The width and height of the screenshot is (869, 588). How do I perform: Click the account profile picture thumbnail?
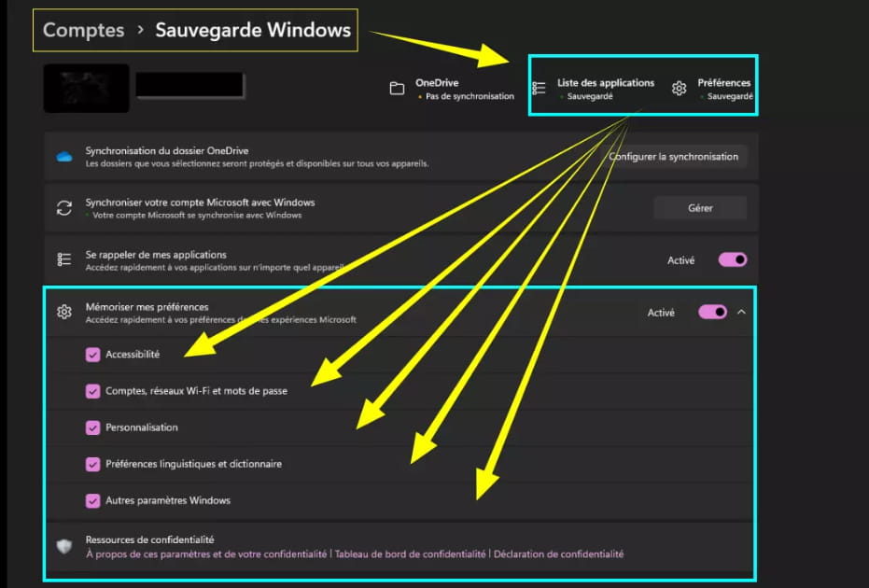(87, 88)
